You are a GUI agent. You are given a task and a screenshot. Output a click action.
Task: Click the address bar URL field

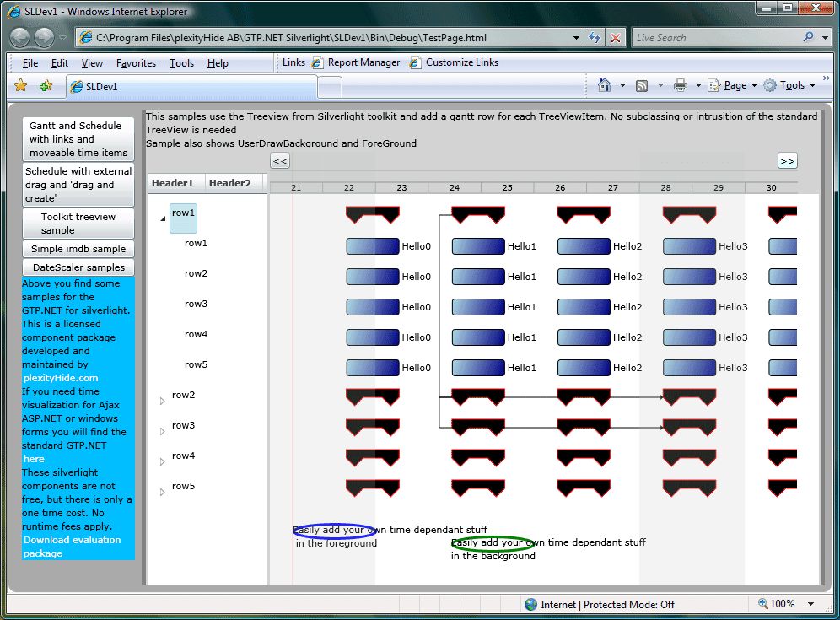tap(323, 38)
